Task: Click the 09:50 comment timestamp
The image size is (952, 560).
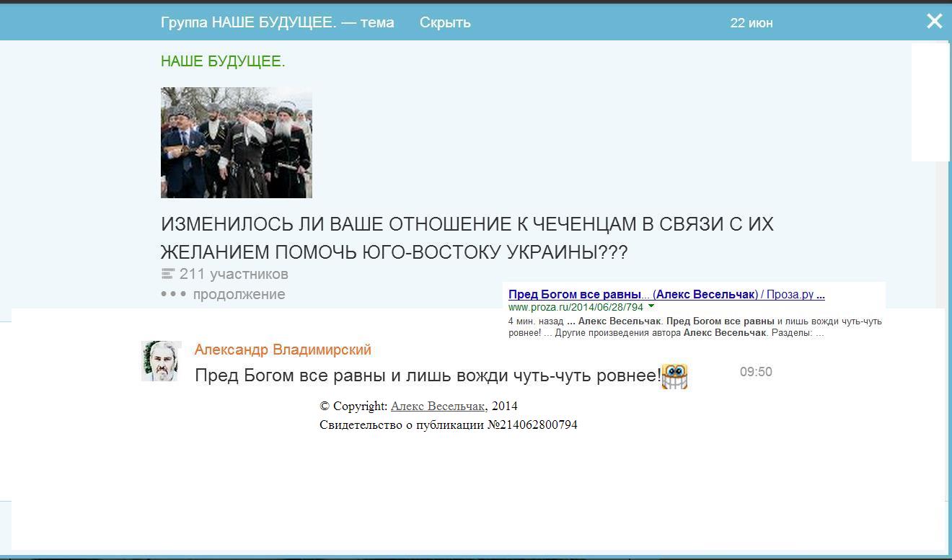Action: [x=756, y=372]
